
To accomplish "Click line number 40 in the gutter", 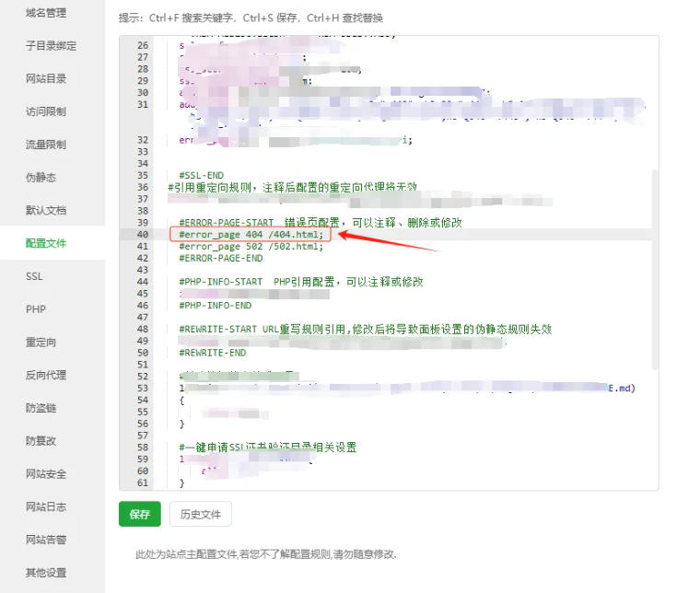I will (x=143, y=234).
